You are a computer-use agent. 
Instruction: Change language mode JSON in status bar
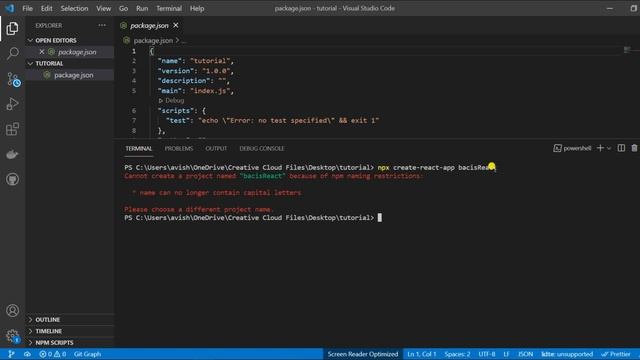[525, 354]
